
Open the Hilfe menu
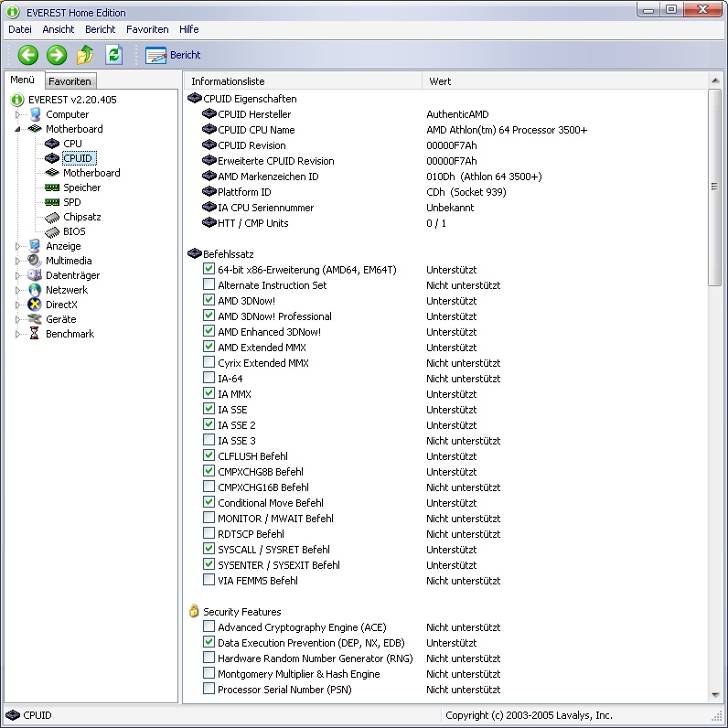click(189, 29)
